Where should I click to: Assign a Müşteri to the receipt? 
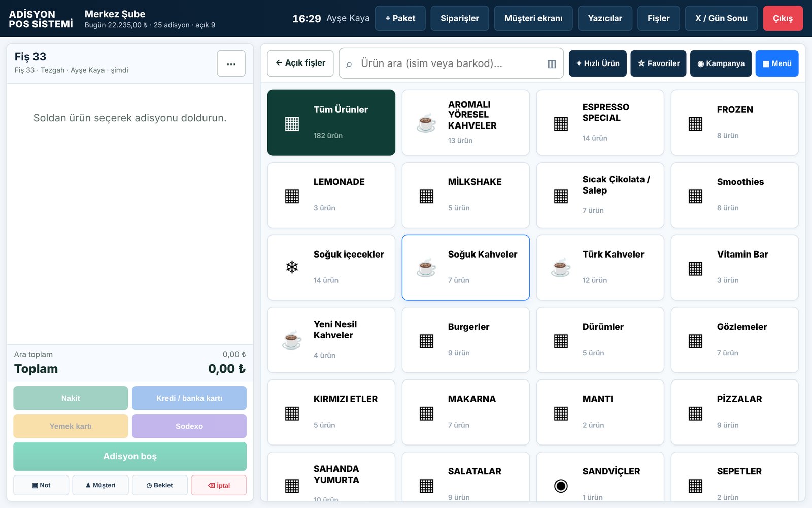[x=100, y=485]
